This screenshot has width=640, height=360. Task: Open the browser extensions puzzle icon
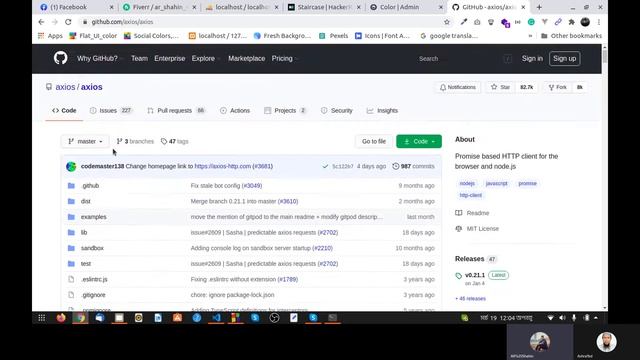tap(571, 22)
